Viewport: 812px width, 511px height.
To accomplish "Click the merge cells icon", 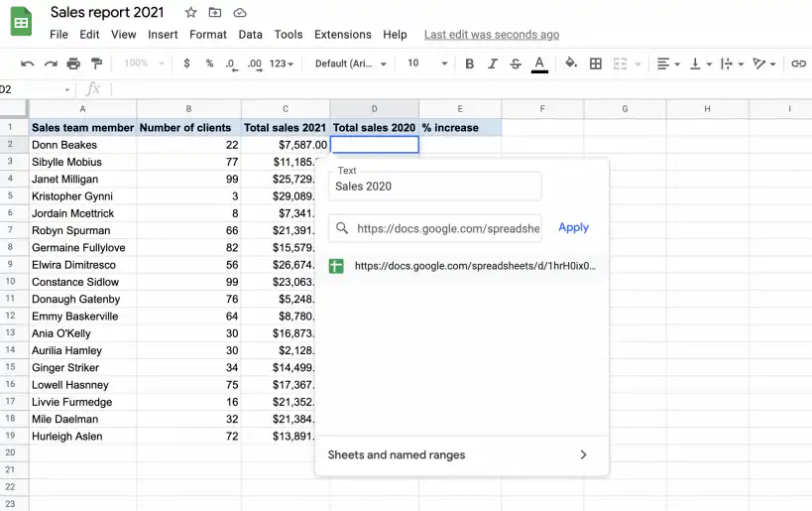I will (620, 64).
